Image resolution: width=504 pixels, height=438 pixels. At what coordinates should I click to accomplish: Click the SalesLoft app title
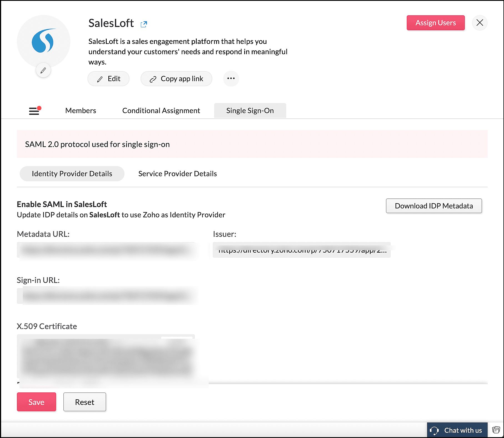pyautogui.click(x=111, y=23)
